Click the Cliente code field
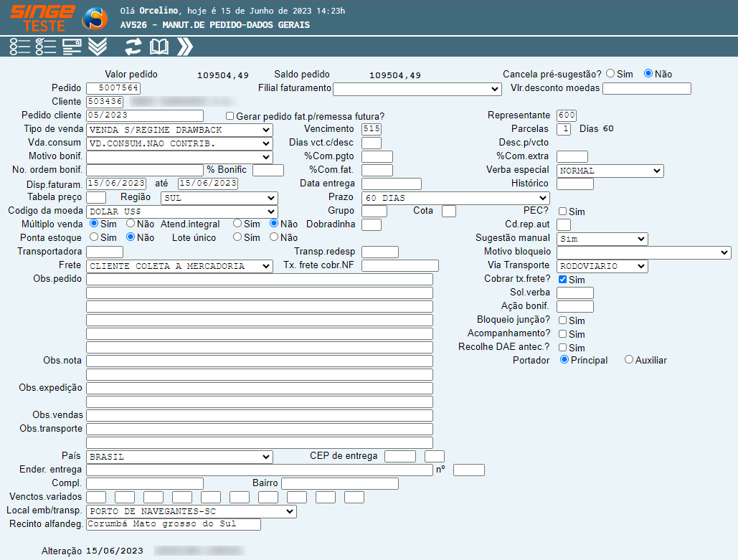 coord(105,102)
